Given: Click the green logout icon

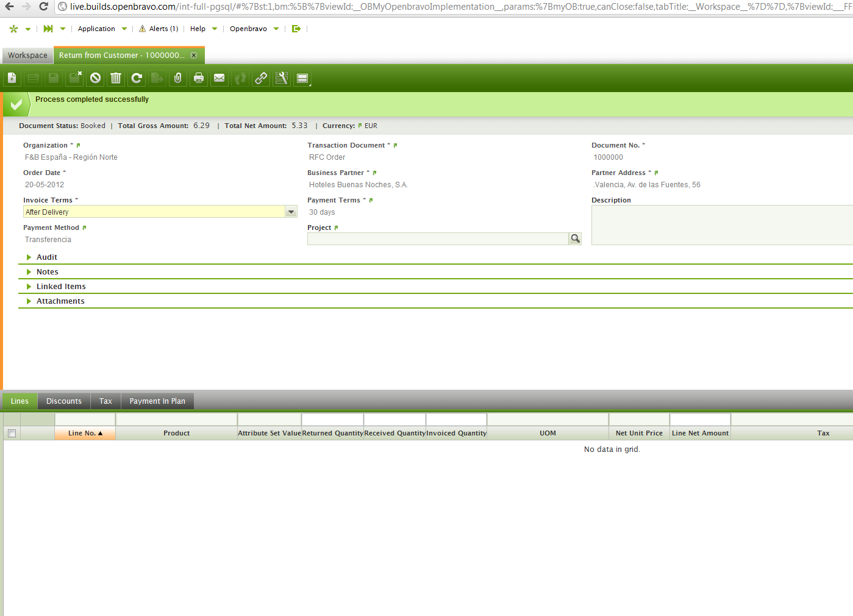Looking at the screenshot, I should click(296, 29).
